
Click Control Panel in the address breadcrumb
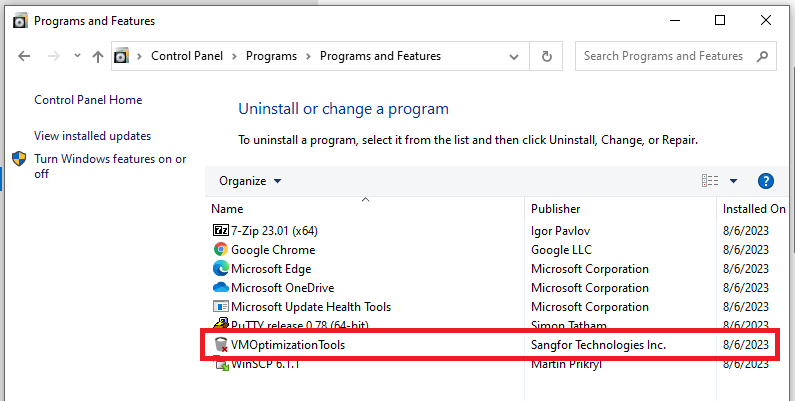[187, 56]
